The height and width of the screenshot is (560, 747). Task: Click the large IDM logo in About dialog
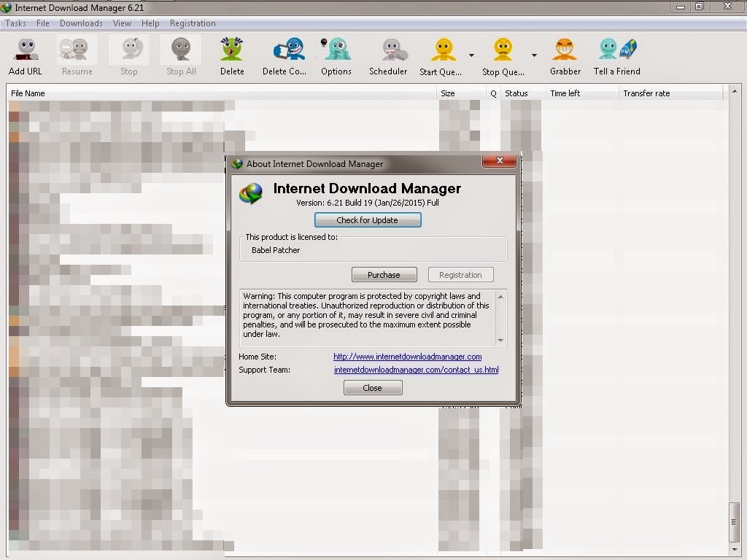pos(251,193)
